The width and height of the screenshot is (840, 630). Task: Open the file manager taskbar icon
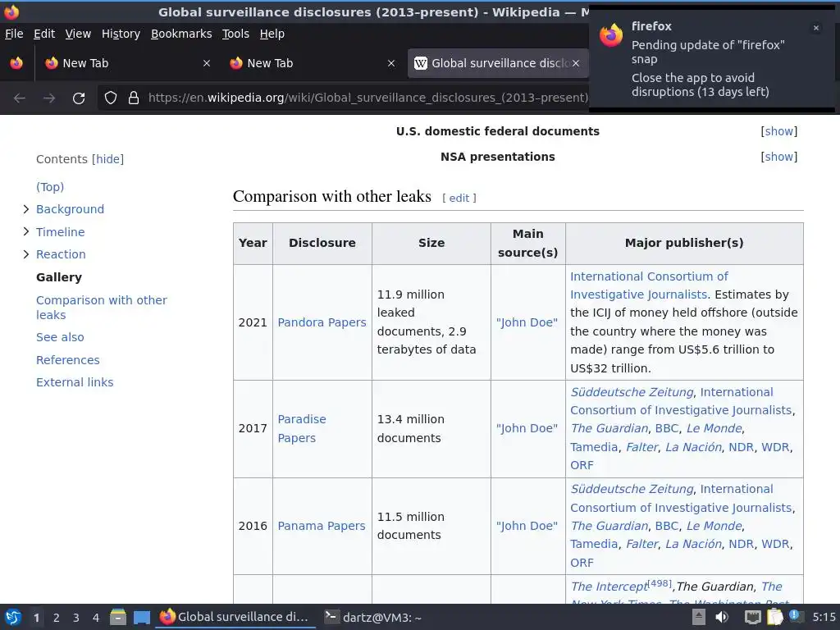(x=118, y=617)
